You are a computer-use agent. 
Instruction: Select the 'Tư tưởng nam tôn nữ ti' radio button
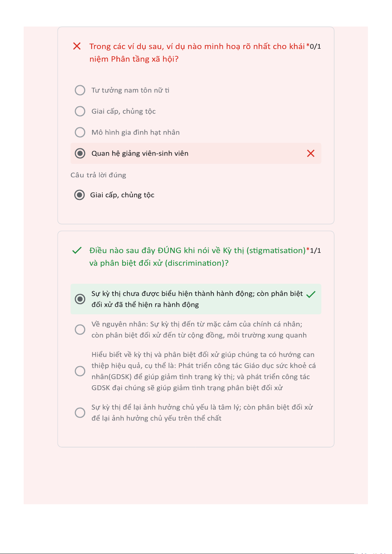[x=80, y=90]
